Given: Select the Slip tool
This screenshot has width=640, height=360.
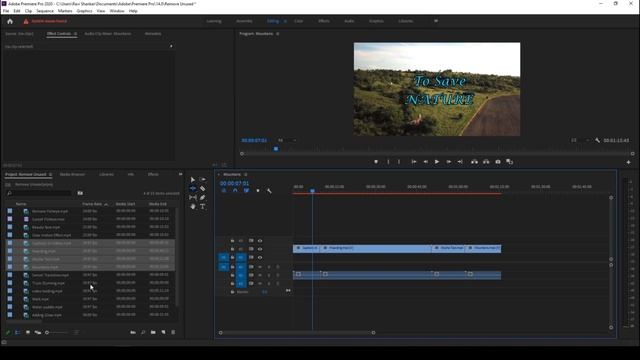Looking at the screenshot, I should 193,198.
